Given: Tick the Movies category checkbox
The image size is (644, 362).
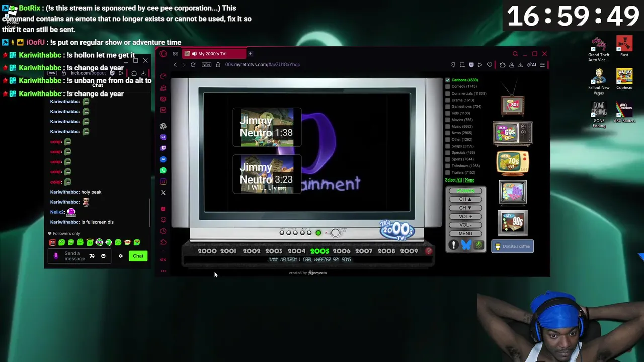Looking at the screenshot, I should [x=448, y=120].
